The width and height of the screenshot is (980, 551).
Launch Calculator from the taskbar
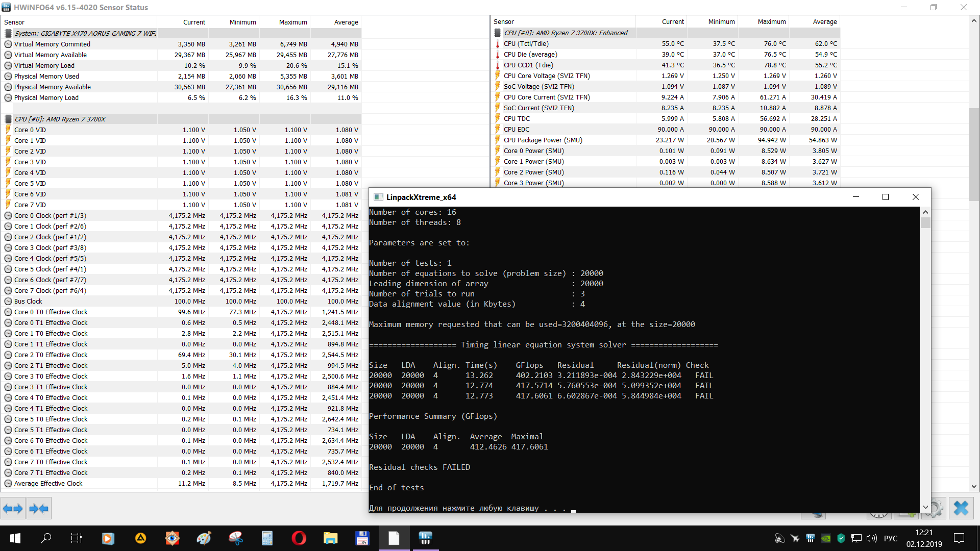click(267, 538)
